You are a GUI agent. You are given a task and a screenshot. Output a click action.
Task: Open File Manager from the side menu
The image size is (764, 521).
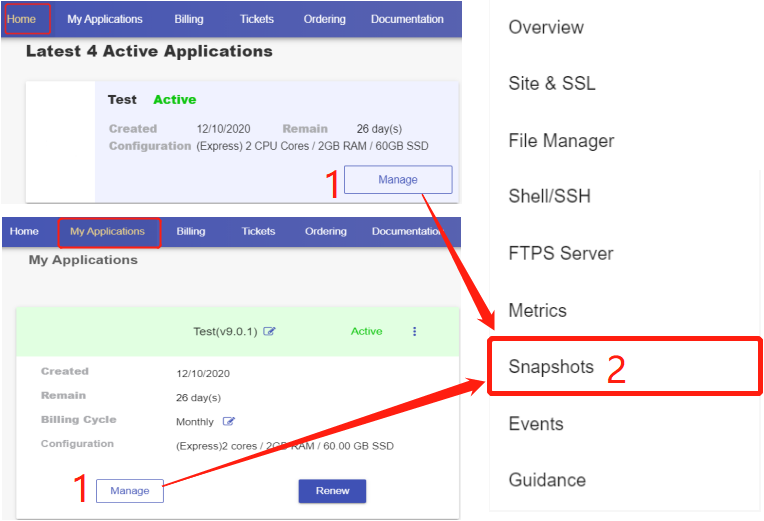[561, 141]
